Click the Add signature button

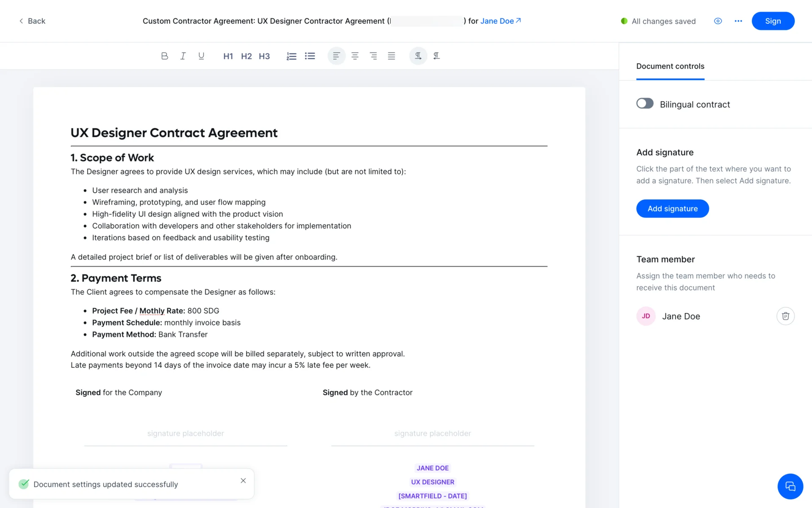point(672,209)
